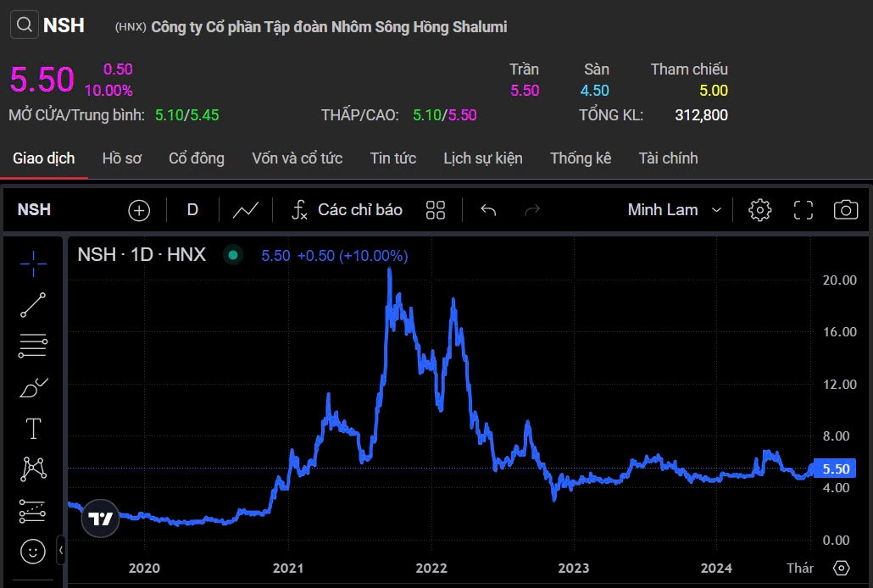The image size is (873, 588).
Task: Redo the chart action
Action: [533, 210]
